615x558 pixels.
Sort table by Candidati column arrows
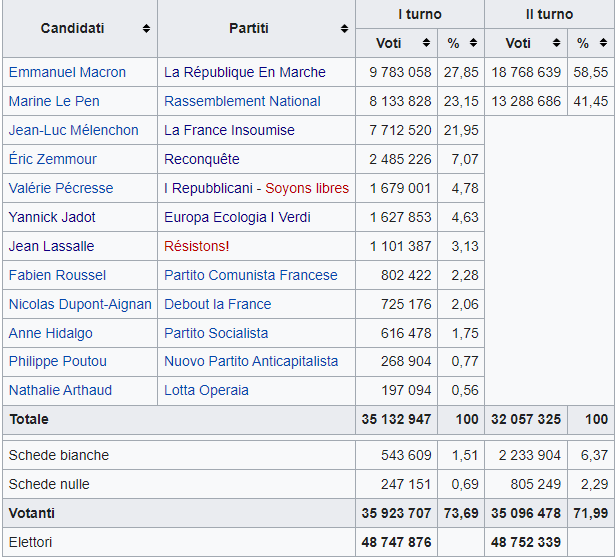pyautogui.click(x=147, y=29)
